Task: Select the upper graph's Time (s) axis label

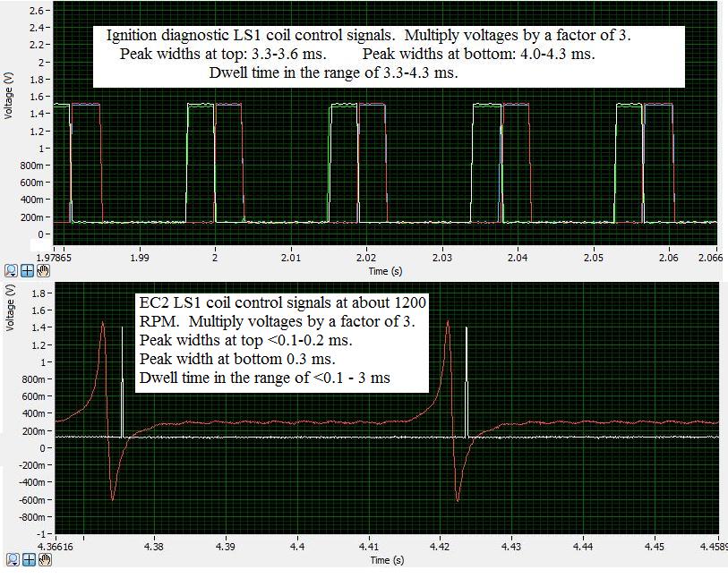Action: click(x=380, y=269)
